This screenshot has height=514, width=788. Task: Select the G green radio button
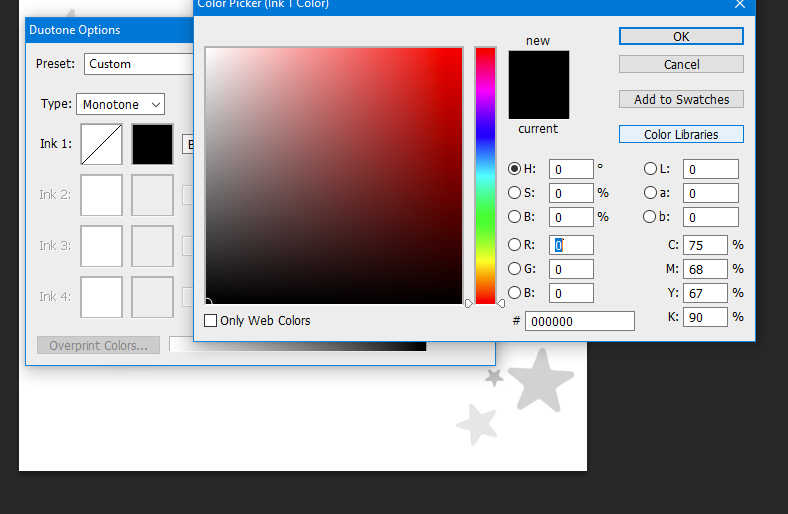point(514,269)
